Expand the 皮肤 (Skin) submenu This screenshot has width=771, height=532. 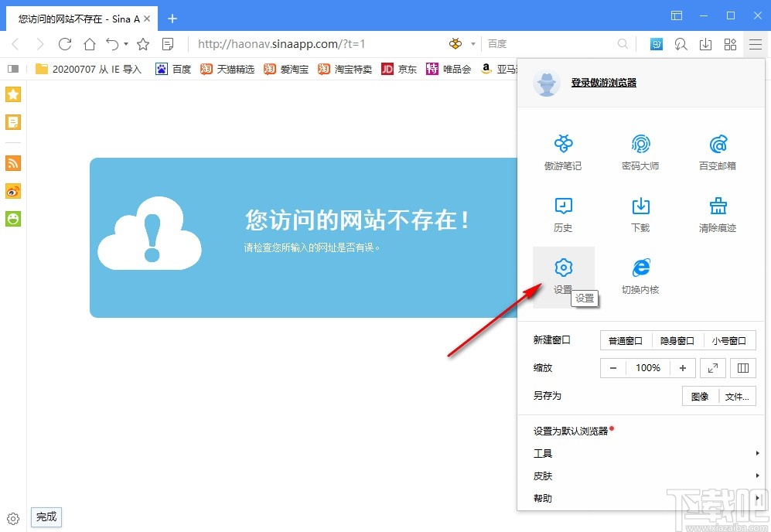[646, 476]
